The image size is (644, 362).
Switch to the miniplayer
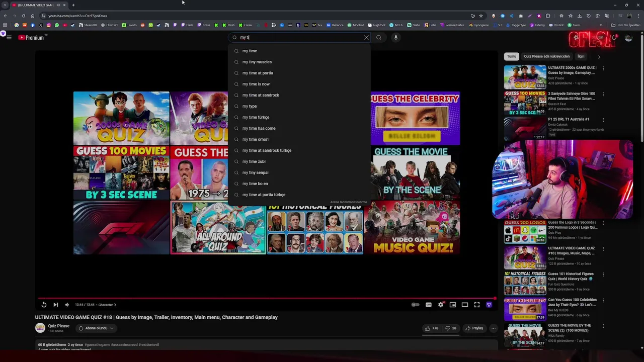click(453, 305)
